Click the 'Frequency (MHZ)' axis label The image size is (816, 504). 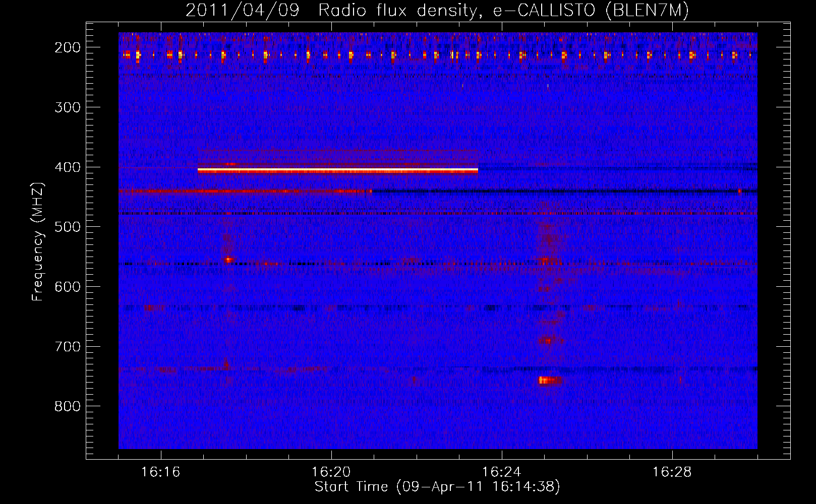coord(38,241)
